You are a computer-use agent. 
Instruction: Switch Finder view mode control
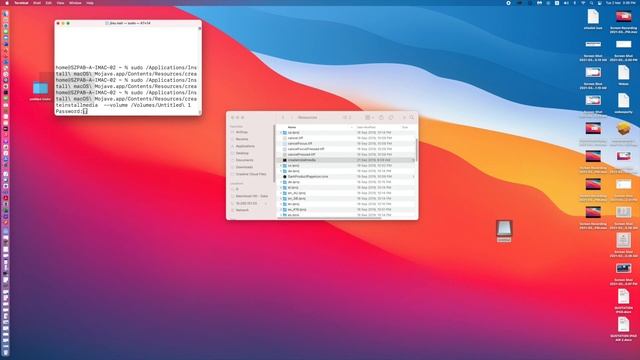tap(347, 118)
